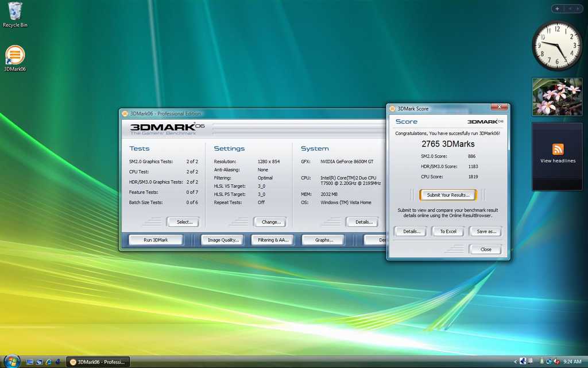The height and width of the screenshot is (368, 588).
Task: Click the 2765 3DMarks score text
Action: 448,144
